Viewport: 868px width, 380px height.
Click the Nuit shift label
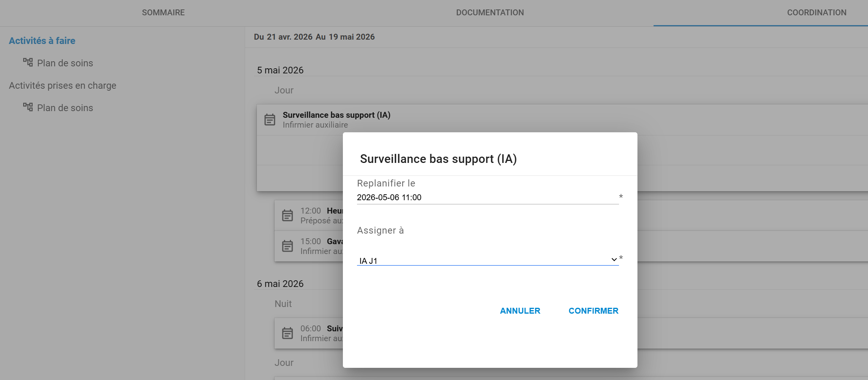[283, 304]
